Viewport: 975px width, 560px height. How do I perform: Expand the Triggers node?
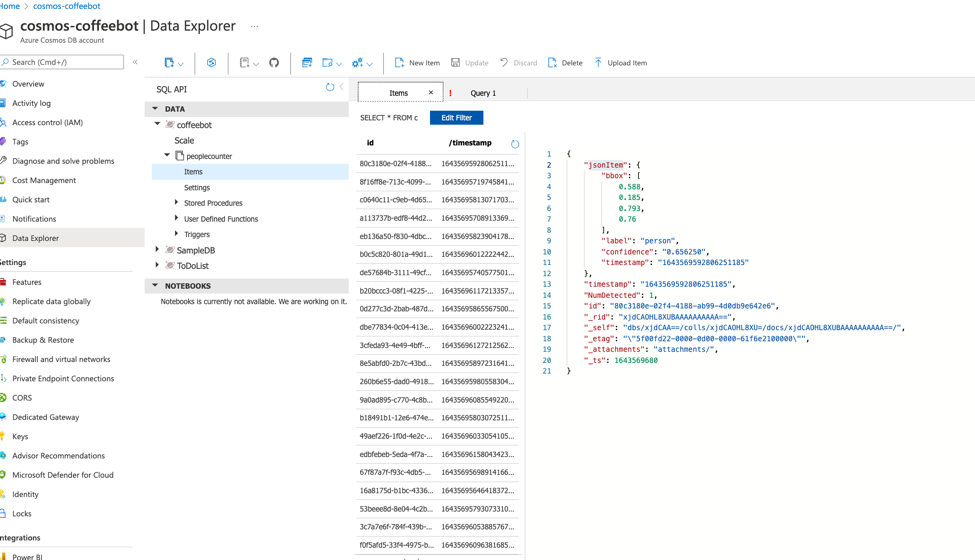177,234
